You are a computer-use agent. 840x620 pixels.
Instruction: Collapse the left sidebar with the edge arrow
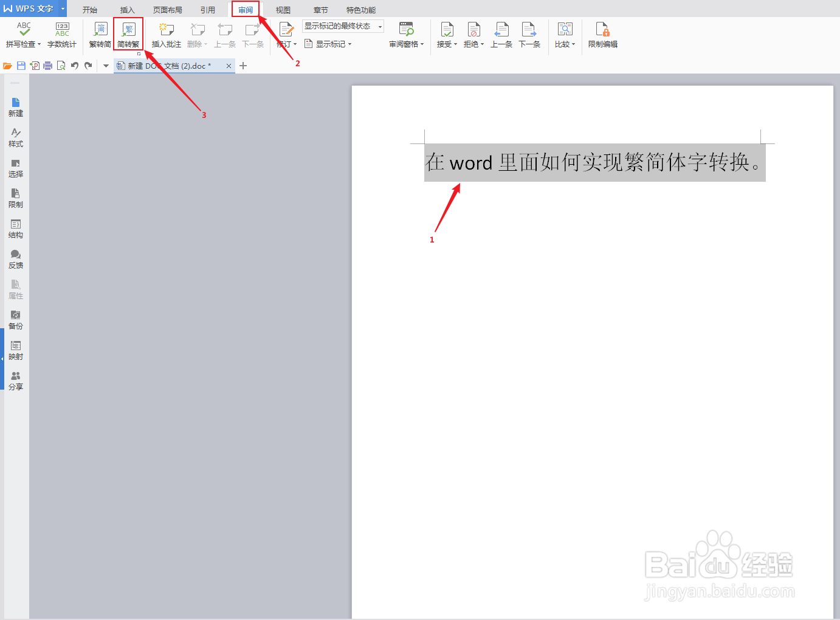coord(2,359)
